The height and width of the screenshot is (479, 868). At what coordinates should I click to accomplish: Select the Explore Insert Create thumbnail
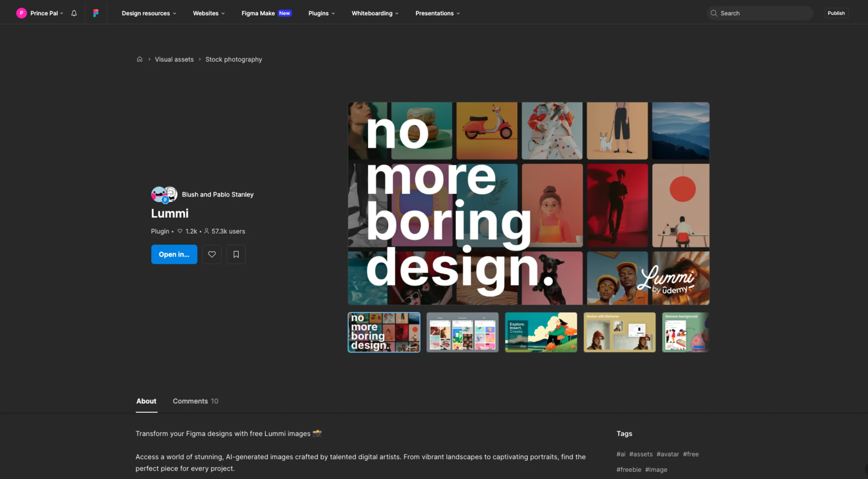[x=541, y=332]
